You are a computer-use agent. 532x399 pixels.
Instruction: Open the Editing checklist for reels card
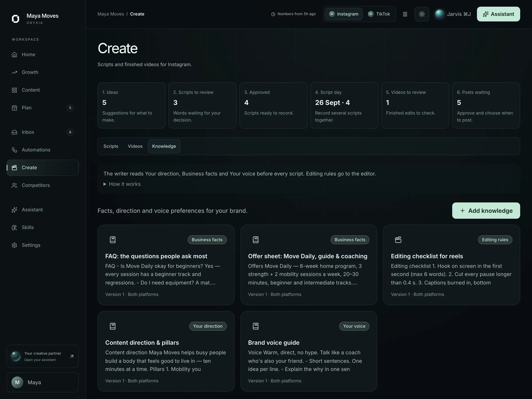coord(452,265)
